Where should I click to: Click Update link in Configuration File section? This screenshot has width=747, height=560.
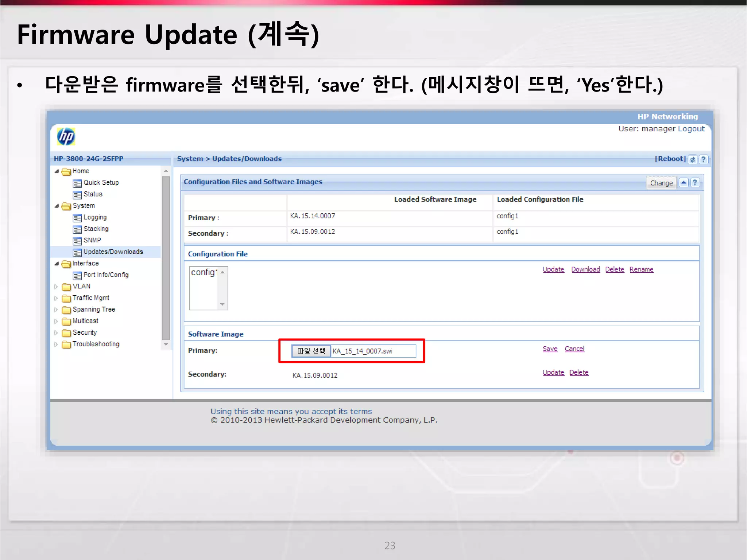tap(553, 269)
